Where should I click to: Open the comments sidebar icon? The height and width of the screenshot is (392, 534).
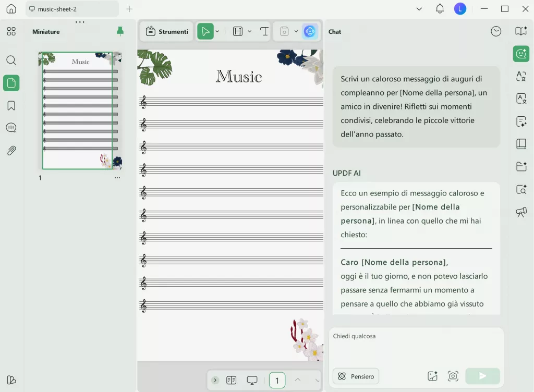pyautogui.click(x=11, y=128)
